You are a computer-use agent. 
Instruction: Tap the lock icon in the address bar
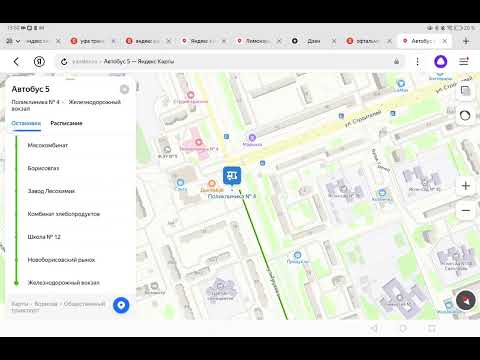396,61
